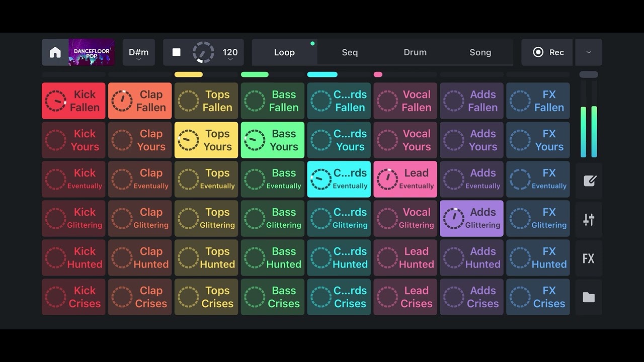Open the D#m key dropdown
The height and width of the screenshot is (362, 644).
pyautogui.click(x=139, y=52)
